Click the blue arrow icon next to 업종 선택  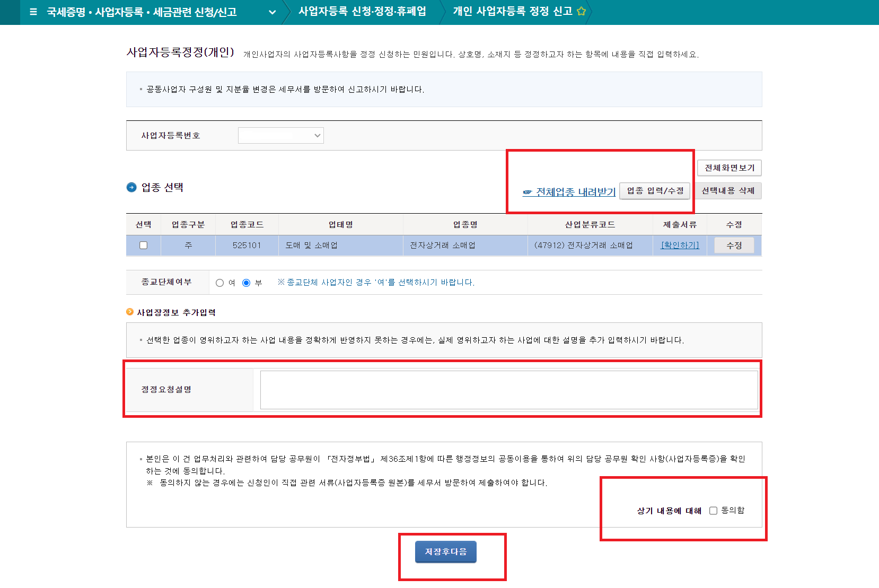pyautogui.click(x=131, y=187)
